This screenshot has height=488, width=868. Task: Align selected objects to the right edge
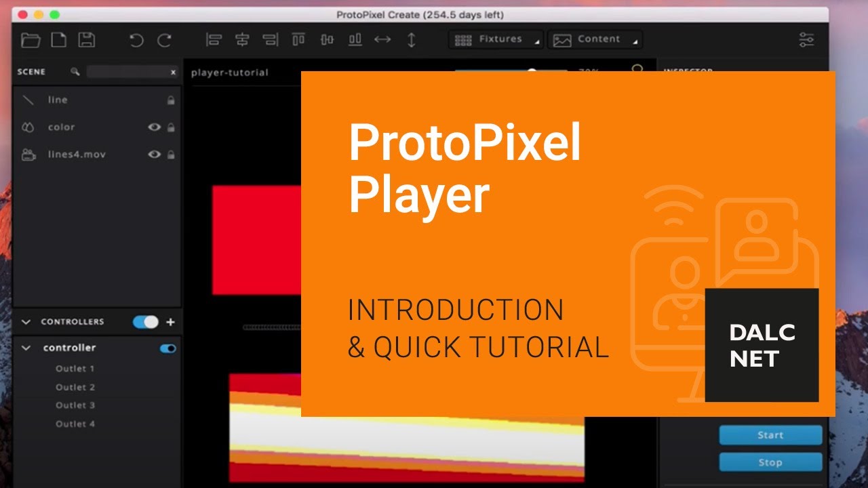pos(271,39)
